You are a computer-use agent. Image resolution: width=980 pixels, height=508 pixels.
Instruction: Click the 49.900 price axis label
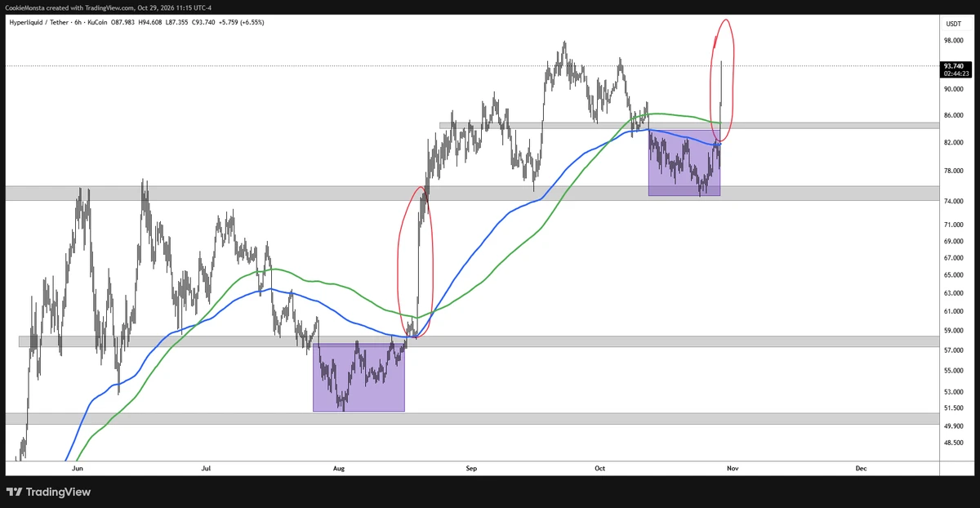(x=954, y=426)
